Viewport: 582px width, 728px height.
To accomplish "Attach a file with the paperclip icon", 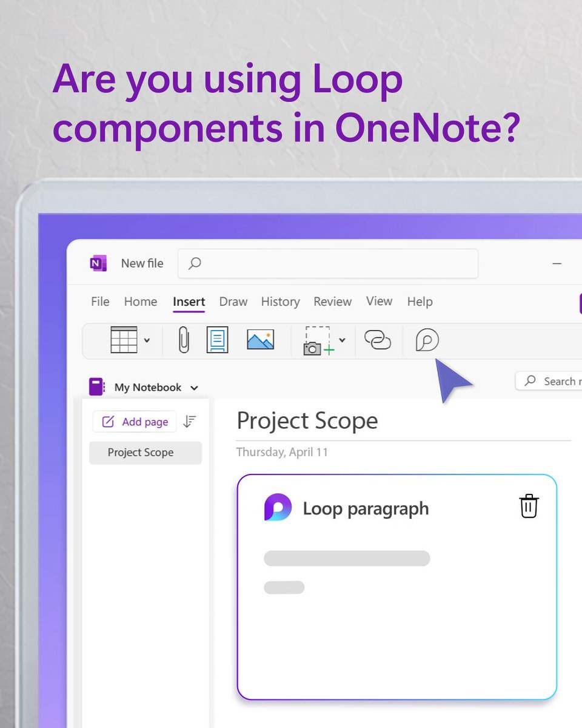I will click(x=184, y=340).
